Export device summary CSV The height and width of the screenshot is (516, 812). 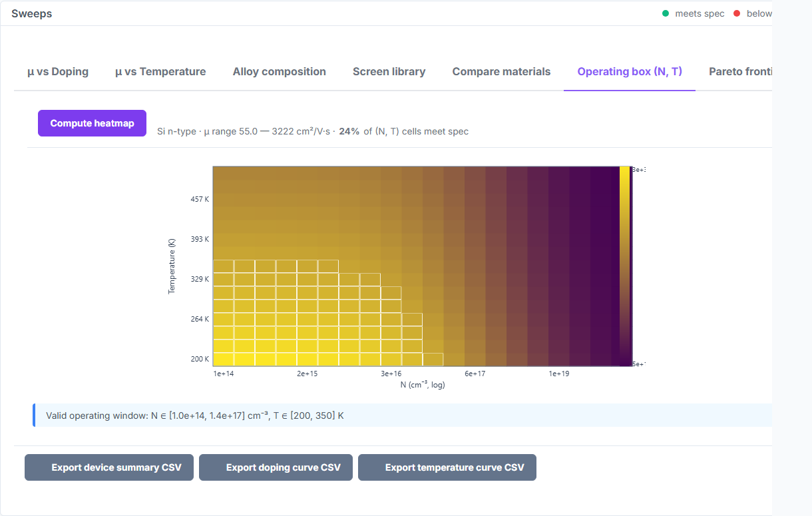109,467
